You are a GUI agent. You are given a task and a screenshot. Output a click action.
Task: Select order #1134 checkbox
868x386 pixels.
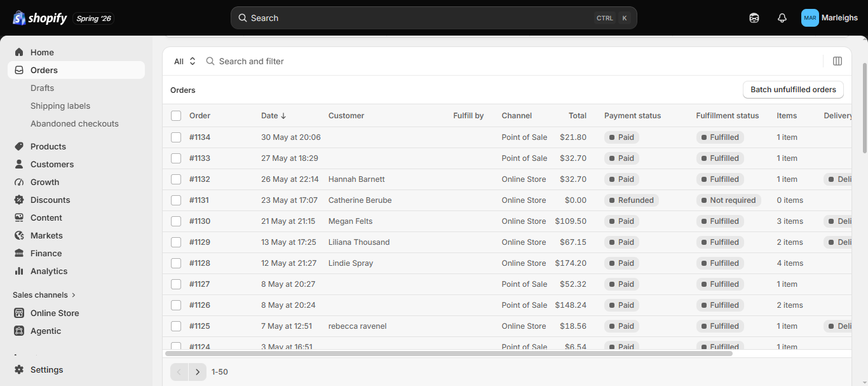(x=176, y=137)
